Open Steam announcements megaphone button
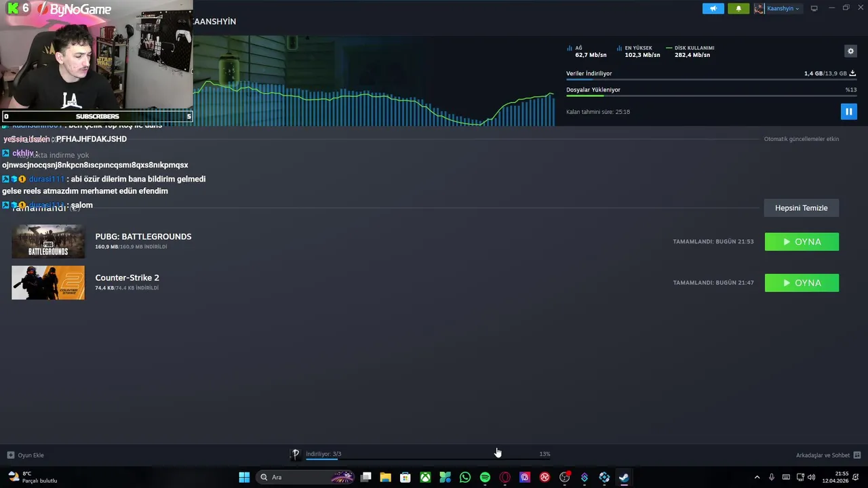868x488 pixels. (x=713, y=8)
